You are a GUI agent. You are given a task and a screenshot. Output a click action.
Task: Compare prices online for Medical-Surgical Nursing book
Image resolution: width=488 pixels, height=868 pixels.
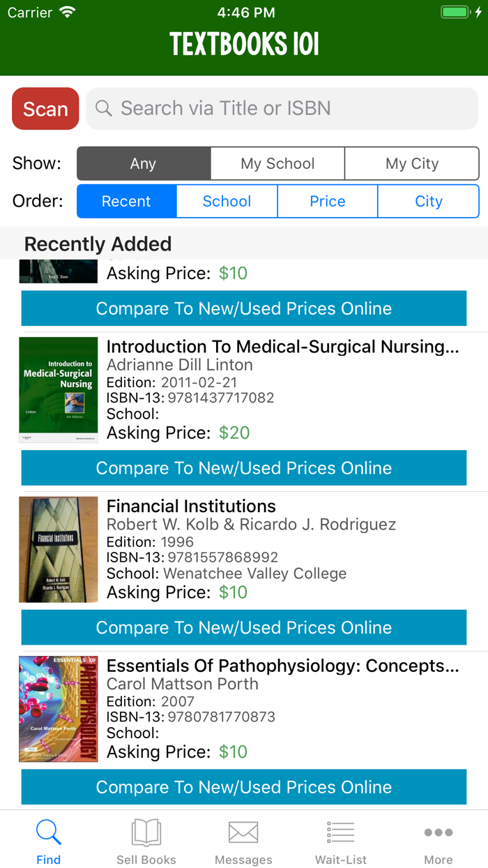244,467
